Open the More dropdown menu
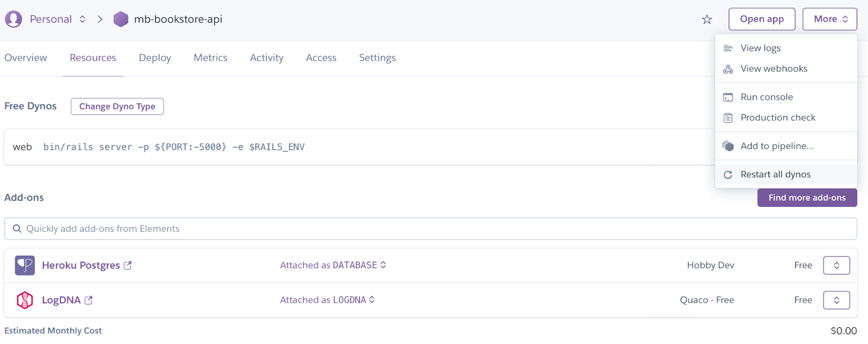Image resolution: width=868 pixels, height=344 pixels. [830, 19]
